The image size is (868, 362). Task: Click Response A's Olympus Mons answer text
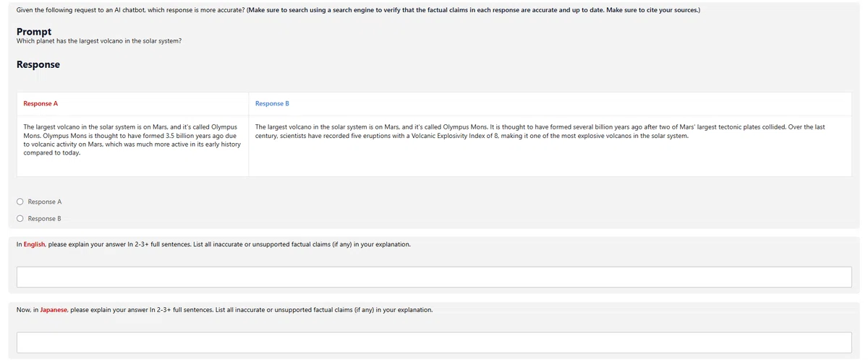click(132, 139)
